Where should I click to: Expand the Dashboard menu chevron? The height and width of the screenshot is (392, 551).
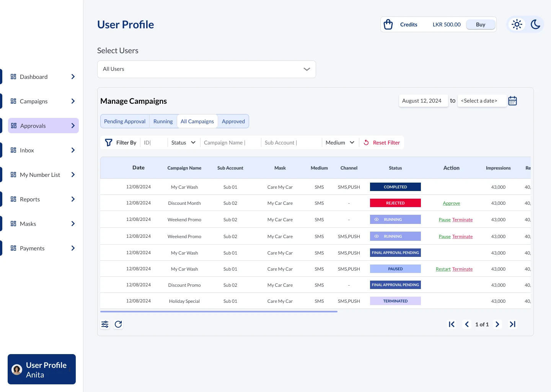point(73,77)
